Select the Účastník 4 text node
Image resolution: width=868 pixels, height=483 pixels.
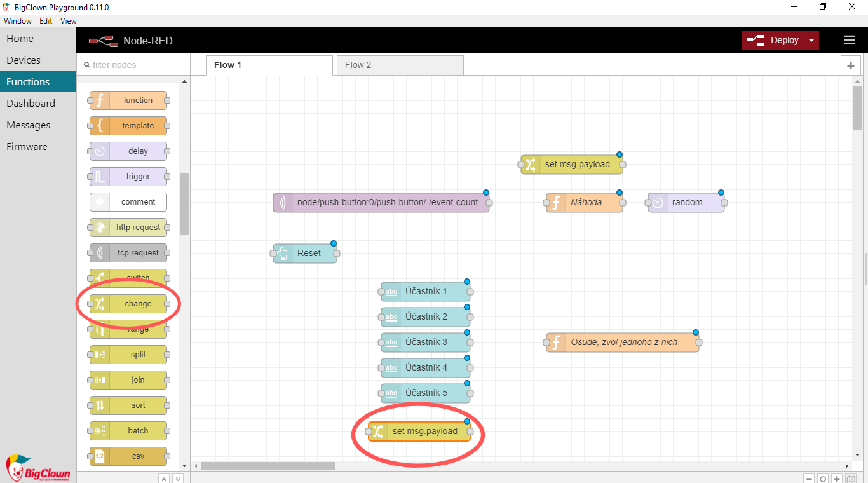(426, 368)
